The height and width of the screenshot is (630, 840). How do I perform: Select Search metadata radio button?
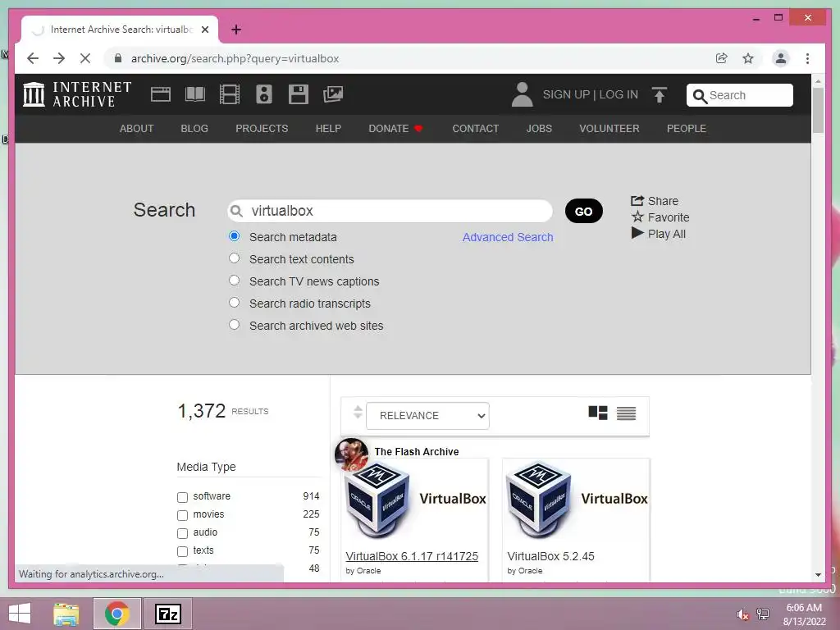click(x=234, y=236)
